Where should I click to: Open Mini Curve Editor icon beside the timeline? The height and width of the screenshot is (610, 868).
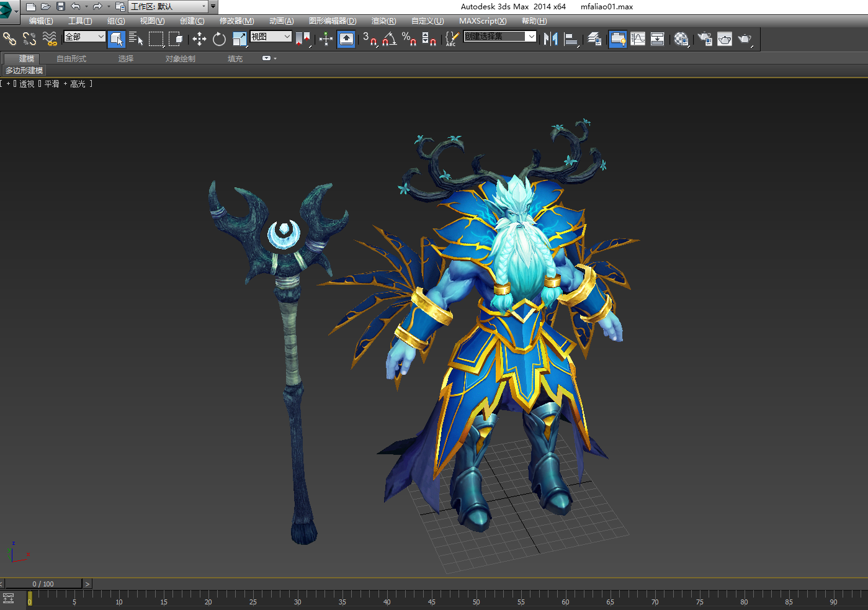(x=9, y=598)
